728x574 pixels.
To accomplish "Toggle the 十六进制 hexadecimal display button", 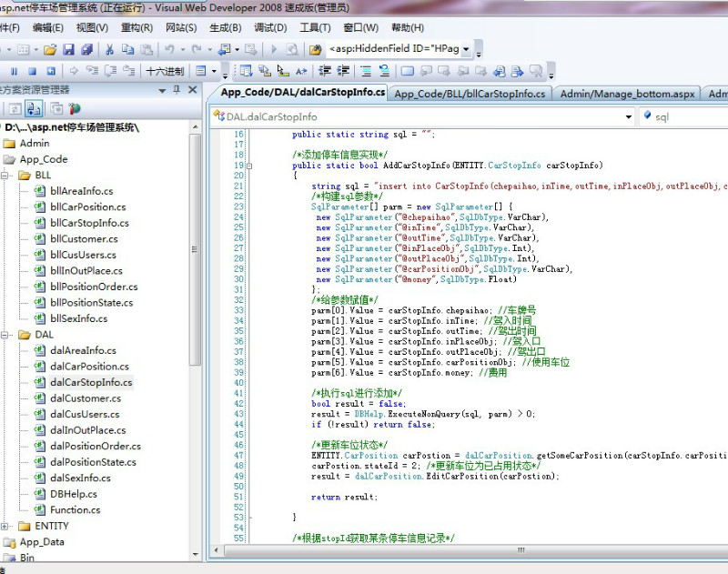I will pos(166,72).
